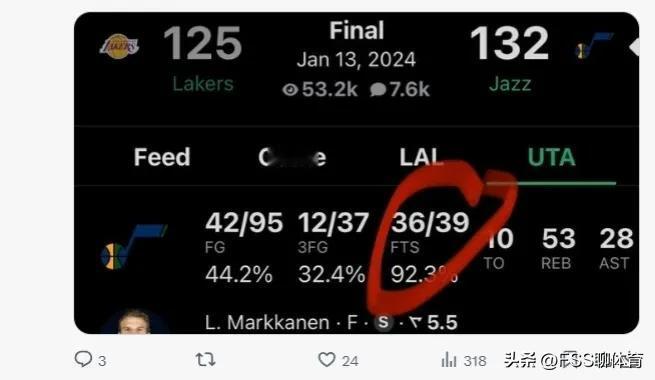655x380 pixels.
Task: Open the view analytics bar-chart icon
Action: [449, 360]
